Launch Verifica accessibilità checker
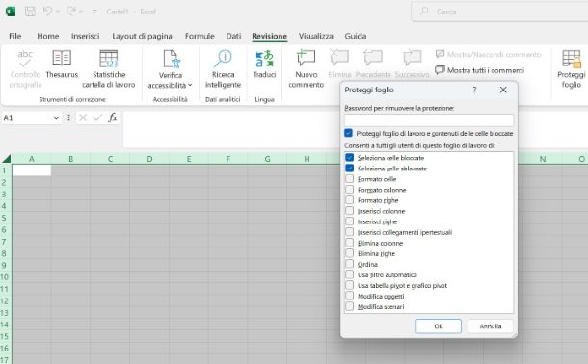The width and height of the screenshot is (588, 364). [171, 69]
